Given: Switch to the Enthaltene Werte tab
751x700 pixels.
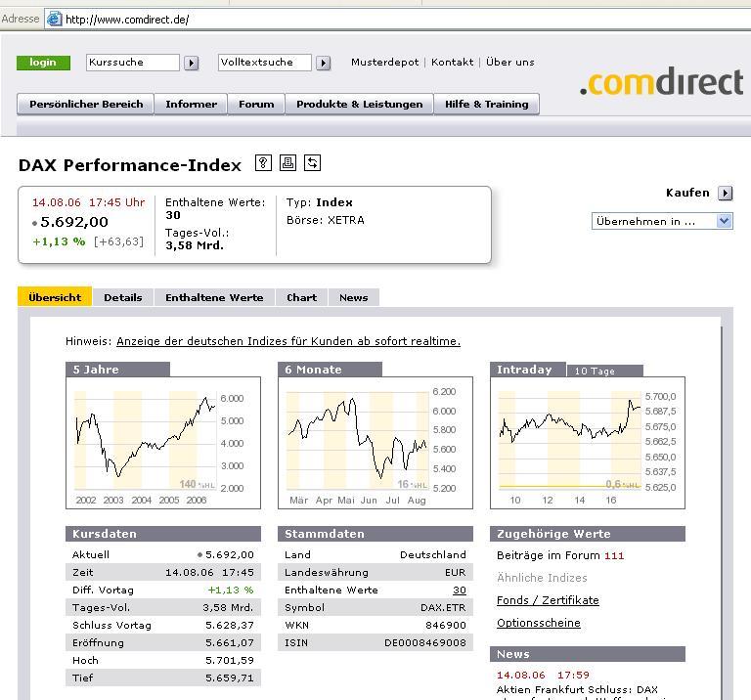Looking at the screenshot, I should point(214,297).
